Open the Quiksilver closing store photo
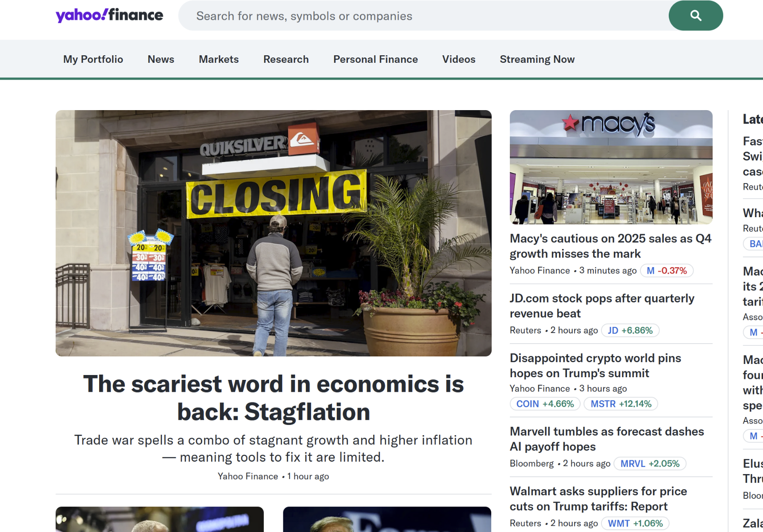This screenshot has height=532, width=763. pyautogui.click(x=274, y=233)
